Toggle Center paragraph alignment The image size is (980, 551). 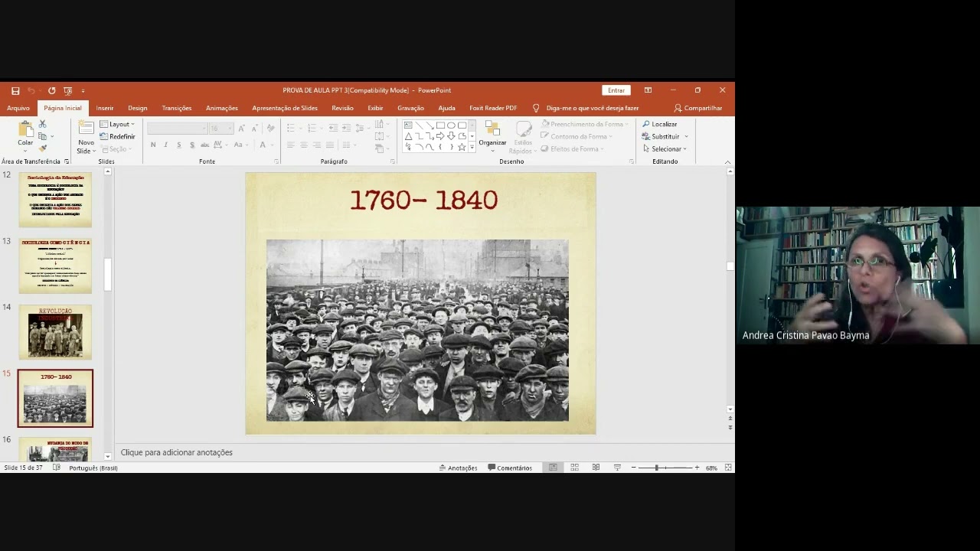coord(304,145)
